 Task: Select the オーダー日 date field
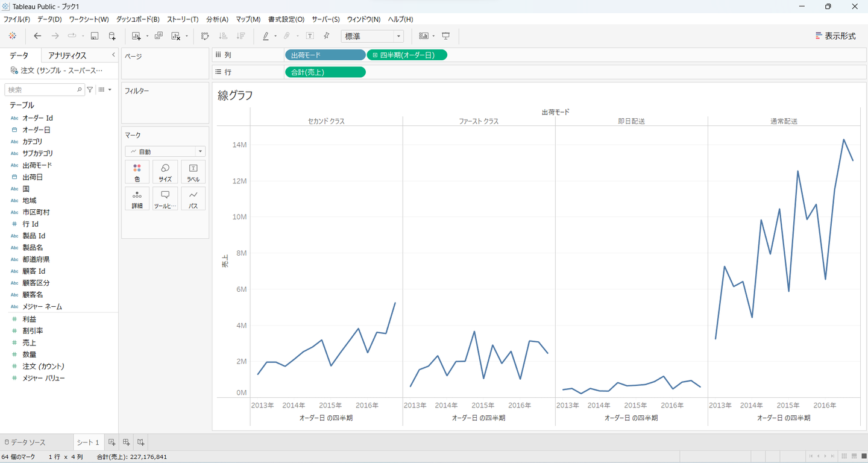point(36,130)
